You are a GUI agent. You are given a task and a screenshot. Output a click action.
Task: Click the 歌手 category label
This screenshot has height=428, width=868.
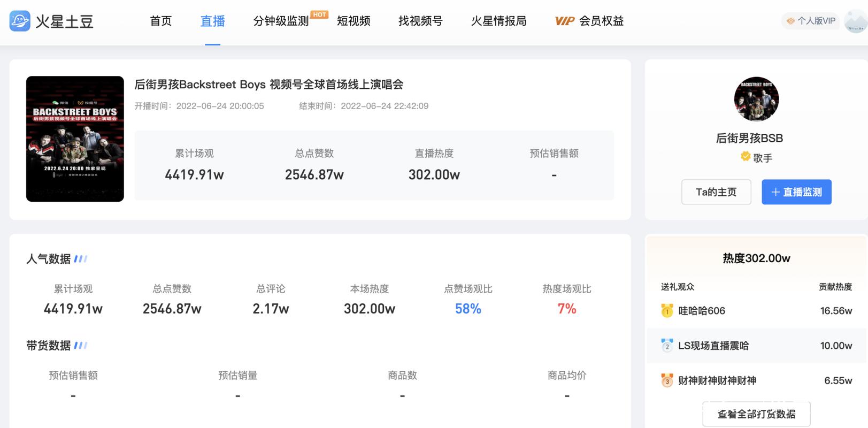pyautogui.click(x=763, y=158)
